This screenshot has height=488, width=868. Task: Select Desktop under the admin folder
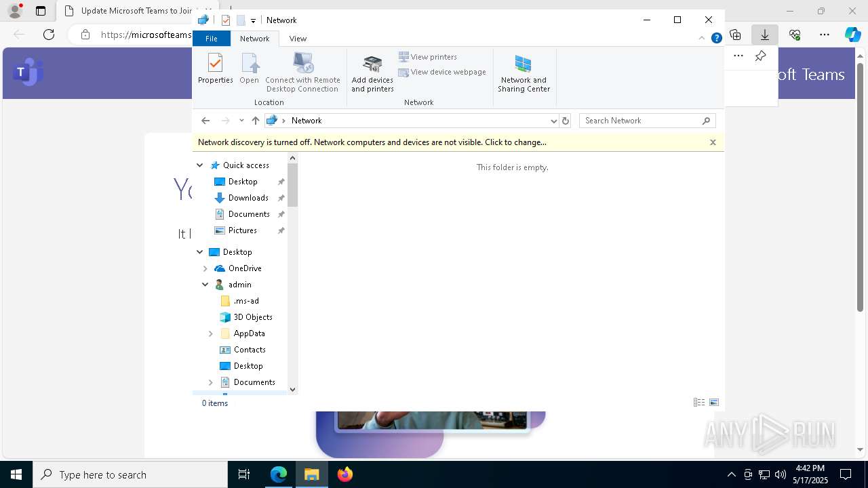tap(248, 366)
